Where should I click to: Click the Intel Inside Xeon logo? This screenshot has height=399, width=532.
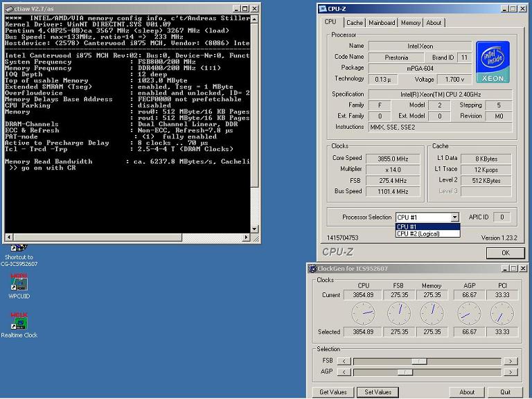[493, 62]
